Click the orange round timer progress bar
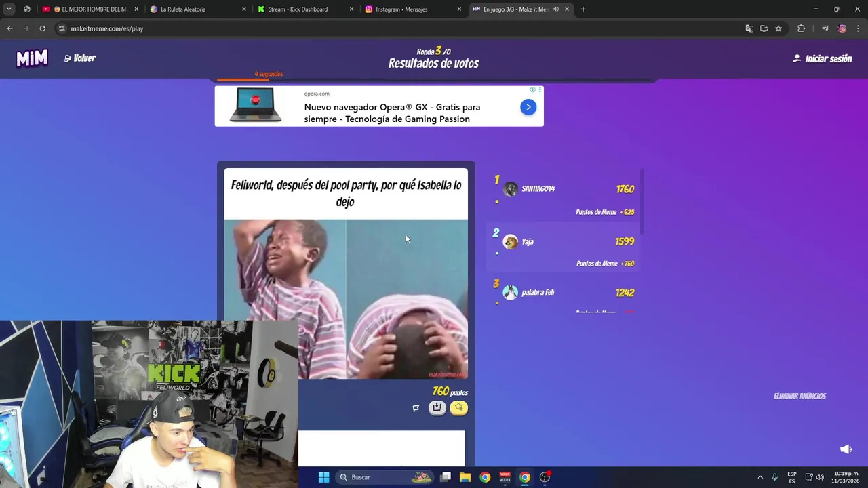The image size is (868, 488). (x=243, y=79)
